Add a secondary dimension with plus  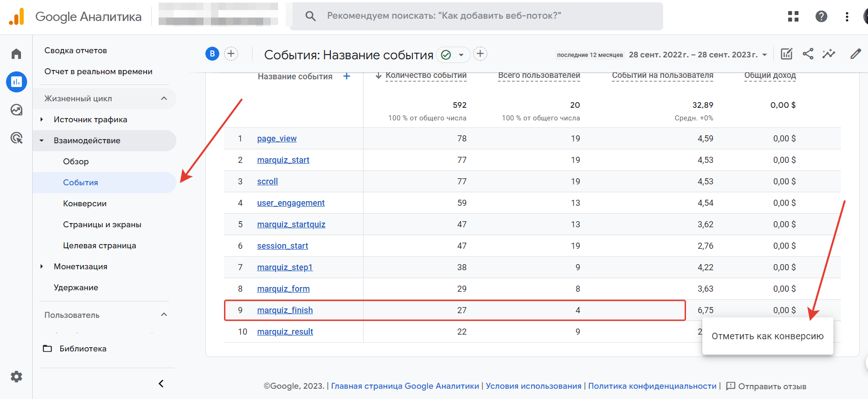pos(347,76)
